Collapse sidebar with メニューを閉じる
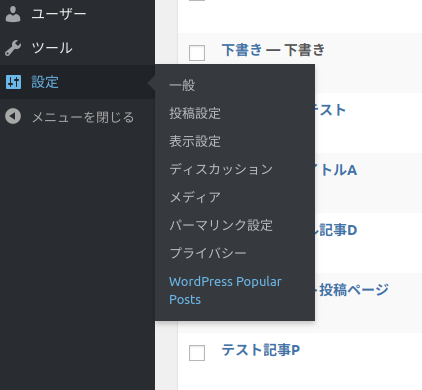422x390 pixels. click(x=77, y=117)
